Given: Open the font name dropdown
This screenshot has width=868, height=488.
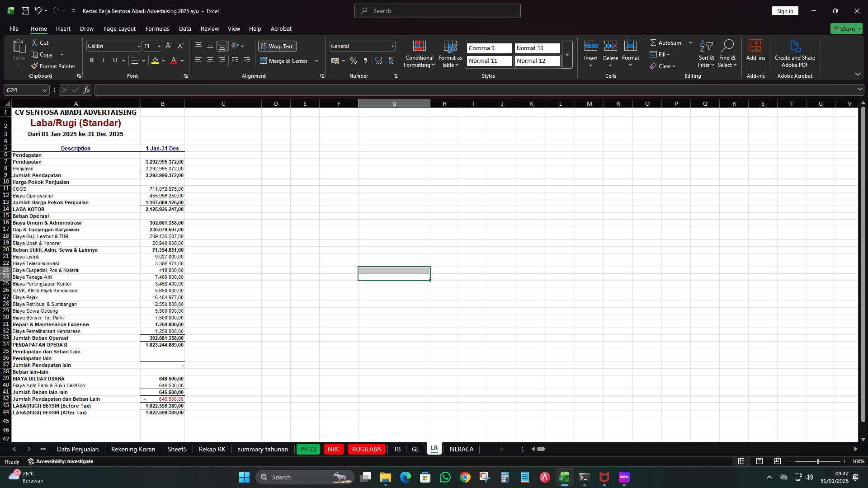Looking at the screenshot, I should pyautogui.click(x=138, y=46).
